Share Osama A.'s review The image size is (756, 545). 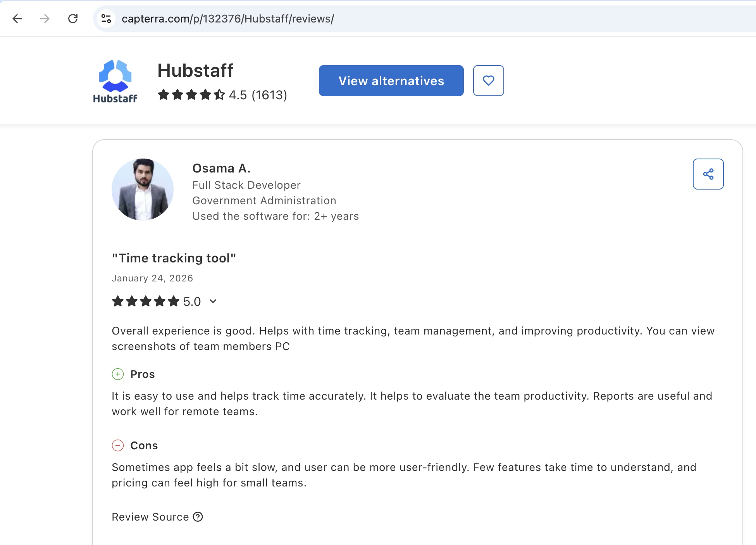tap(708, 174)
